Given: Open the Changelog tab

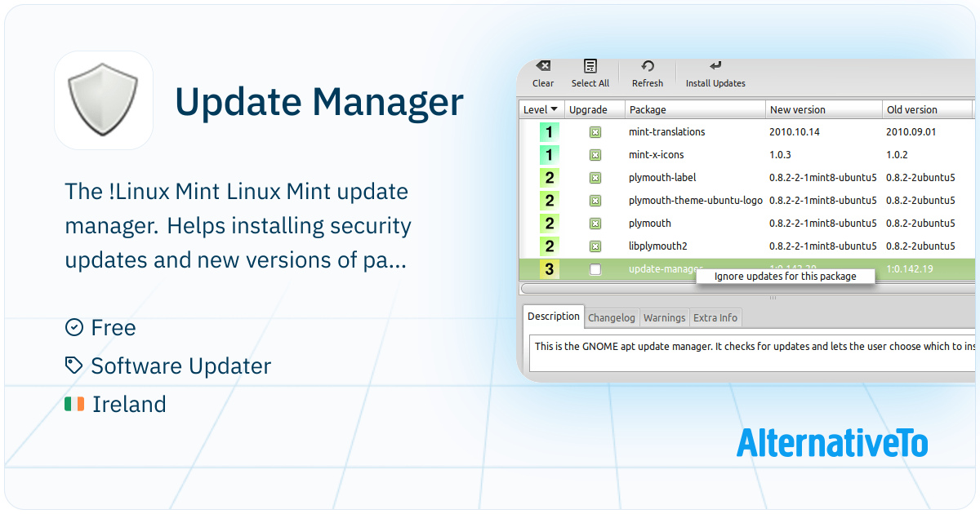Looking at the screenshot, I should pos(612,318).
